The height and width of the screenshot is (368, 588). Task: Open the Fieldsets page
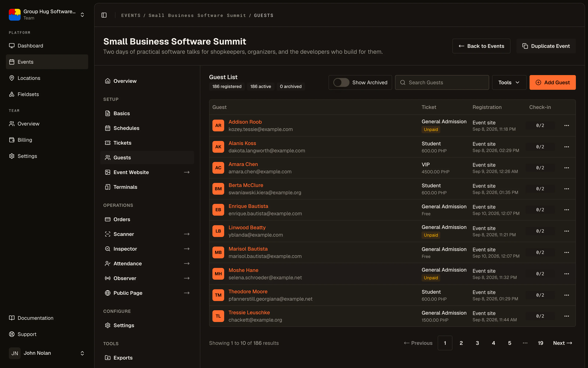[47, 94]
